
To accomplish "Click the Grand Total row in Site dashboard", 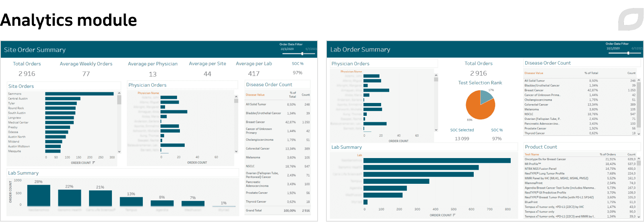I will coord(278,210).
